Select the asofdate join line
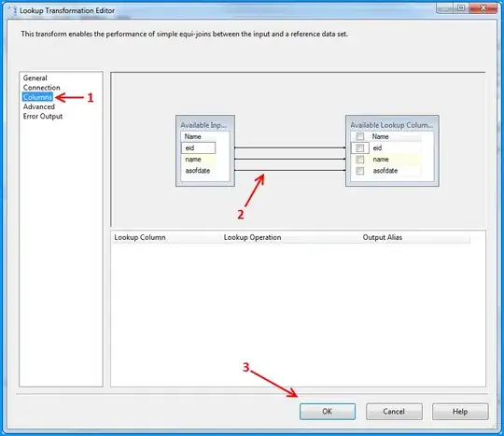This screenshot has width=504, height=436. coord(290,171)
